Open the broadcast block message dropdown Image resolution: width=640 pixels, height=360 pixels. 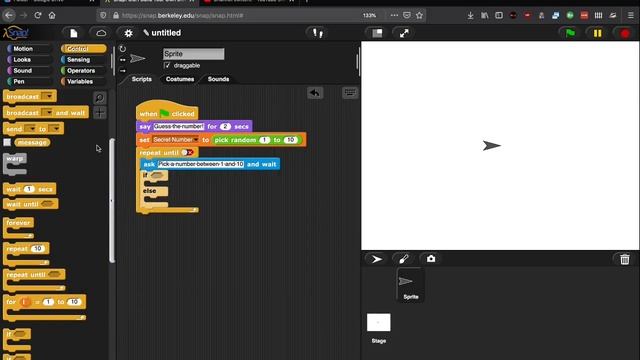pyautogui.click(x=49, y=97)
